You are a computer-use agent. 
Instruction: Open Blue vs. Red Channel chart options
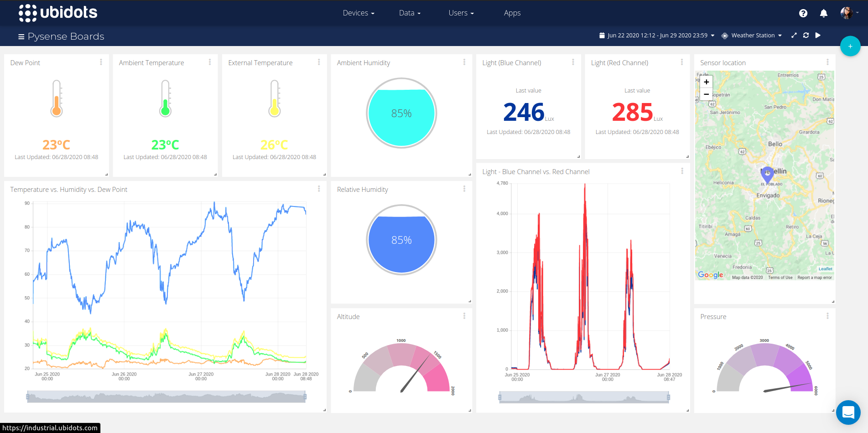coord(682,171)
